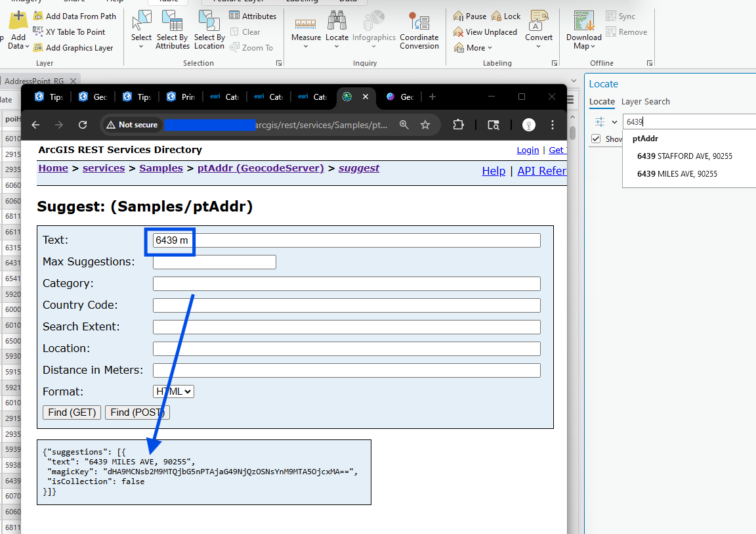Screen dimensions: 756x534
Task: Open a new browser tab
Action: point(432,97)
